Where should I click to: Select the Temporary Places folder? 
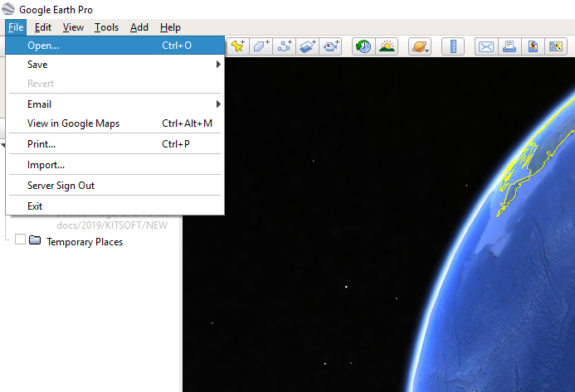click(x=85, y=242)
